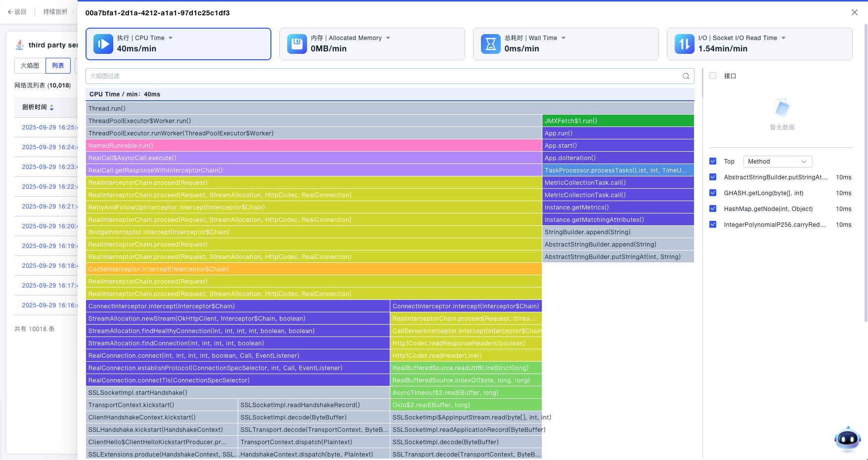Open the chatbot assistant robot icon

(847, 439)
